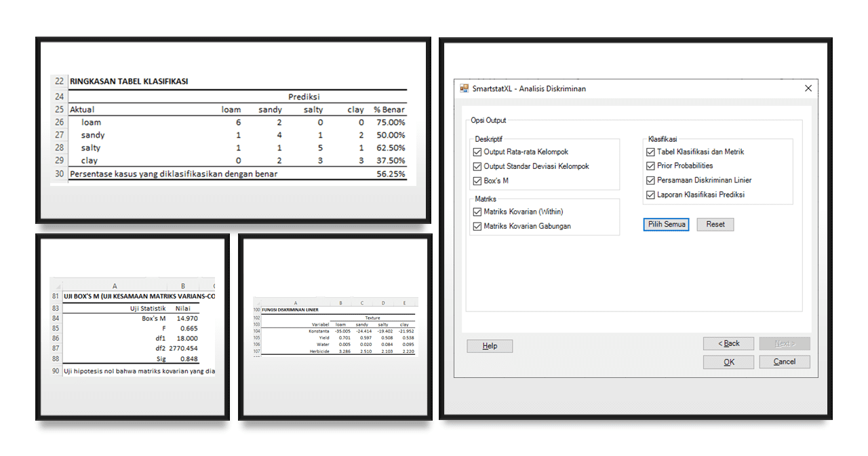Disable Persamaan Diskriminan Linier checkbox
The height and width of the screenshot is (456, 868).
650,180
